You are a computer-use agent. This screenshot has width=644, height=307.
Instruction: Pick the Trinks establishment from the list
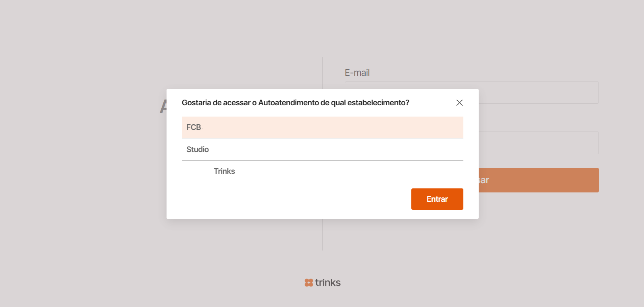322,171
